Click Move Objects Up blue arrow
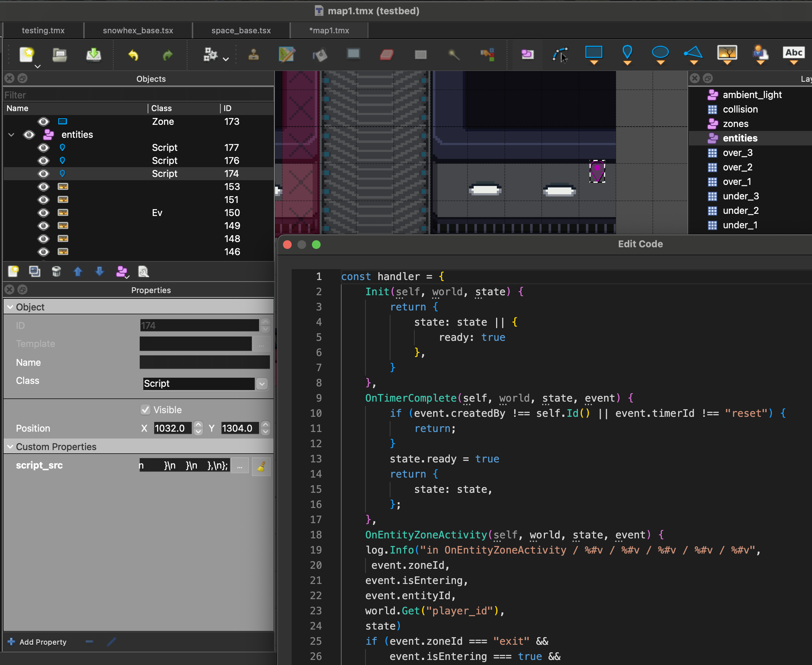The height and width of the screenshot is (665, 812). click(x=78, y=272)
